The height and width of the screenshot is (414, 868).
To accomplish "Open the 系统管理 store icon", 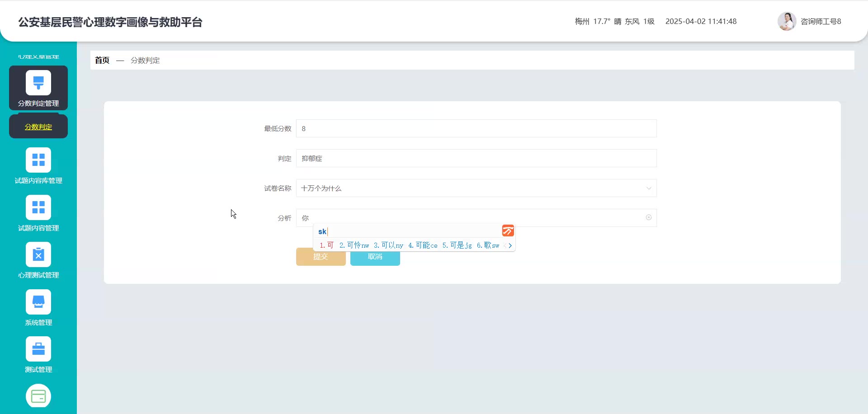I will click(x=38, y=302).
